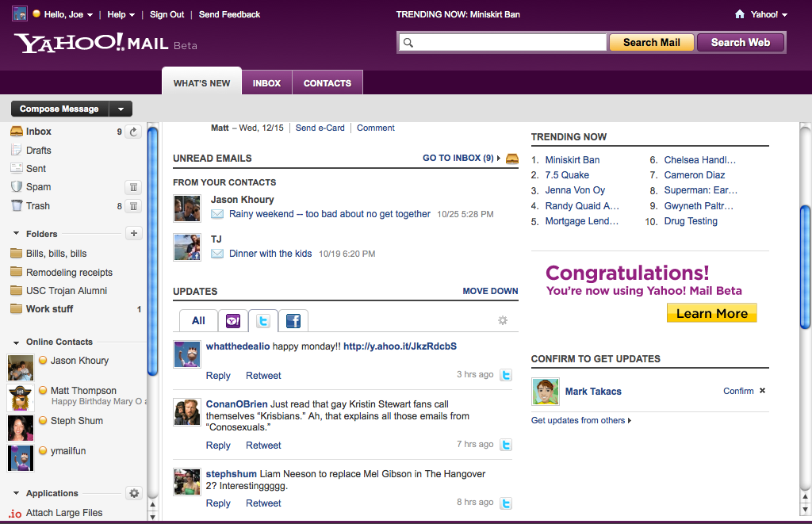The width and height of the screenshot is (812, 524).
Task: Click the Learn More button
Action: pos(711,313)
